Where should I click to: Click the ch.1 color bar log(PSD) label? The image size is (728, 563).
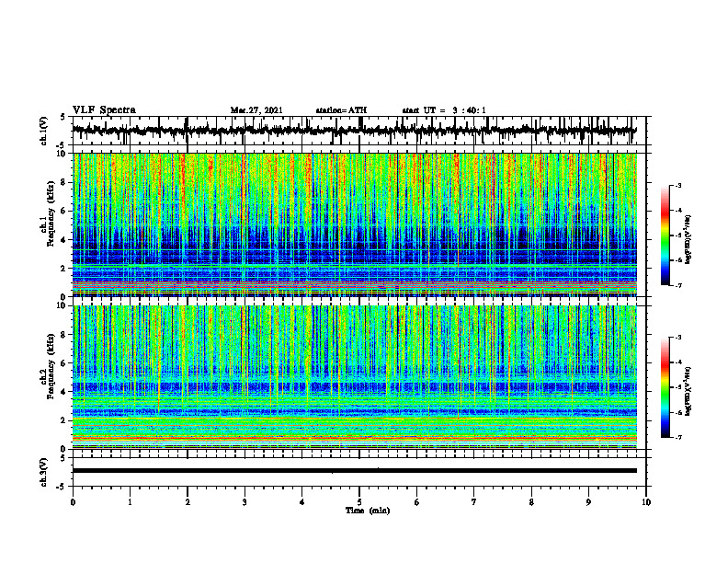688,239
